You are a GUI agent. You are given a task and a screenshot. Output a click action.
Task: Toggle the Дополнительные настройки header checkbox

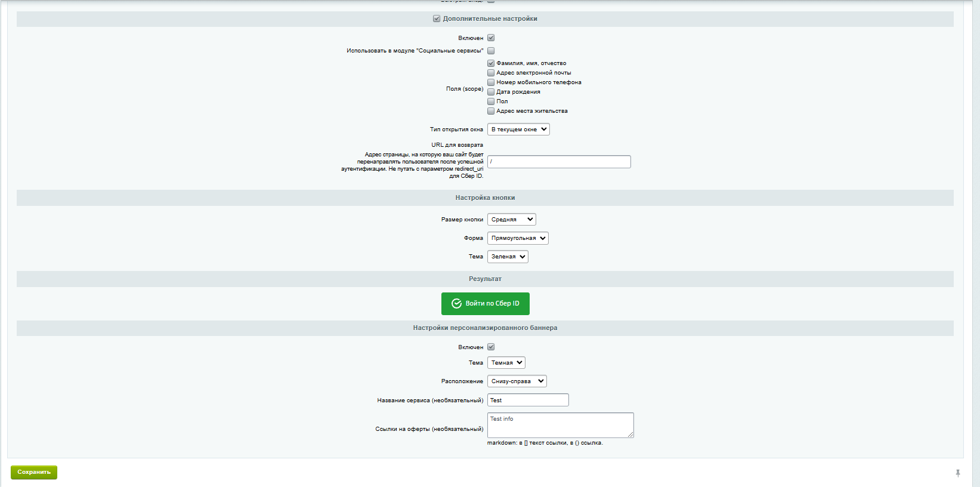437,19
